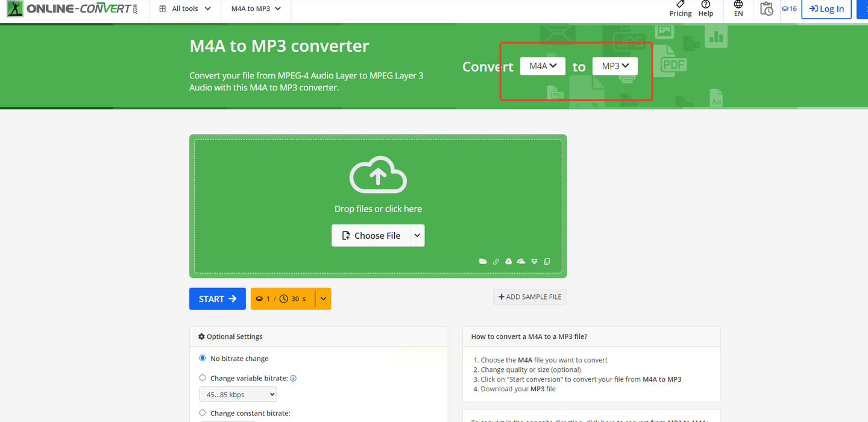Click the variable bitrate info icon
This screenshot has height=422, width=868.
[294, 379]
